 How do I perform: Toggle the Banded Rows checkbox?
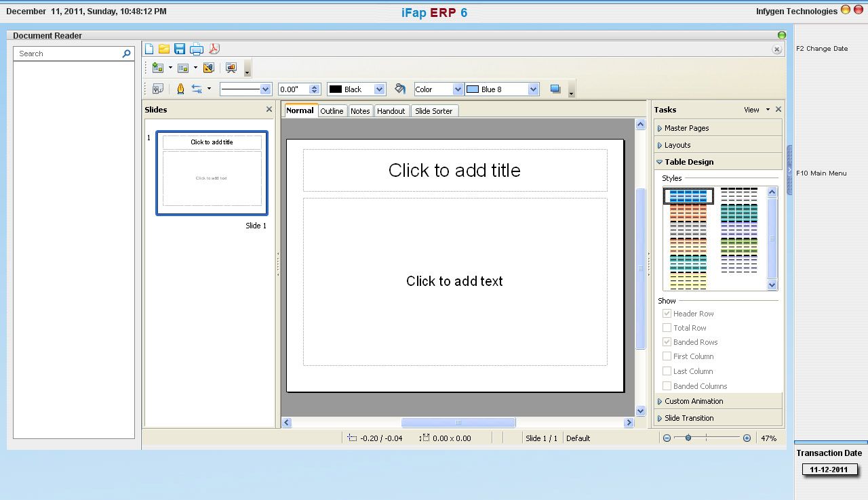(667, 342)
